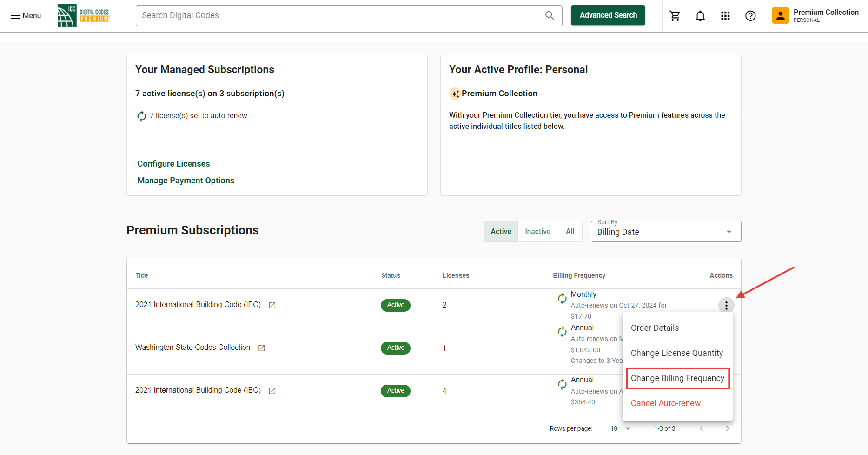This screenshot has width=868, height=455.
Task: Click the three-dot actions icon for Monthly IBC
Action: 726,305
